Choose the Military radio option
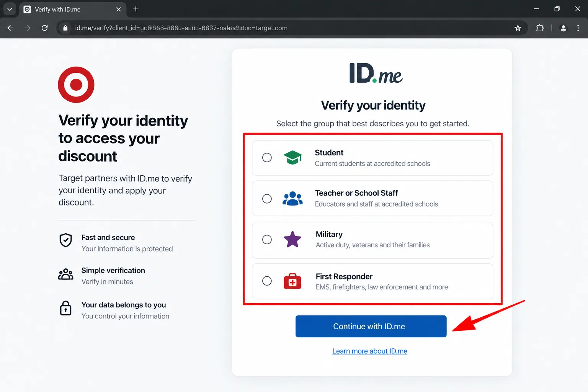The width and height of the screenshot is (588, 392). [267, 240]
